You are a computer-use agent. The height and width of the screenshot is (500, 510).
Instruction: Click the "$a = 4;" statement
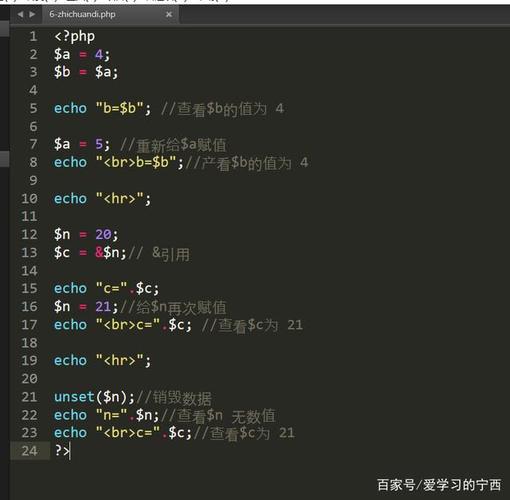[82, 54]
